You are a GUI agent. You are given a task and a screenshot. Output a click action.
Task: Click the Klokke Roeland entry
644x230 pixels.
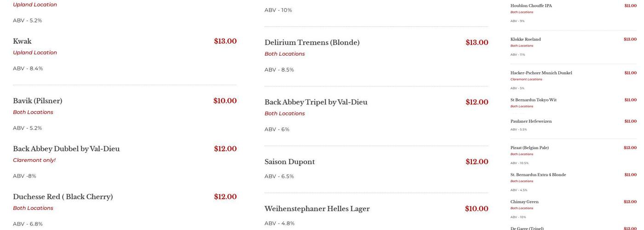click(525, 40)
